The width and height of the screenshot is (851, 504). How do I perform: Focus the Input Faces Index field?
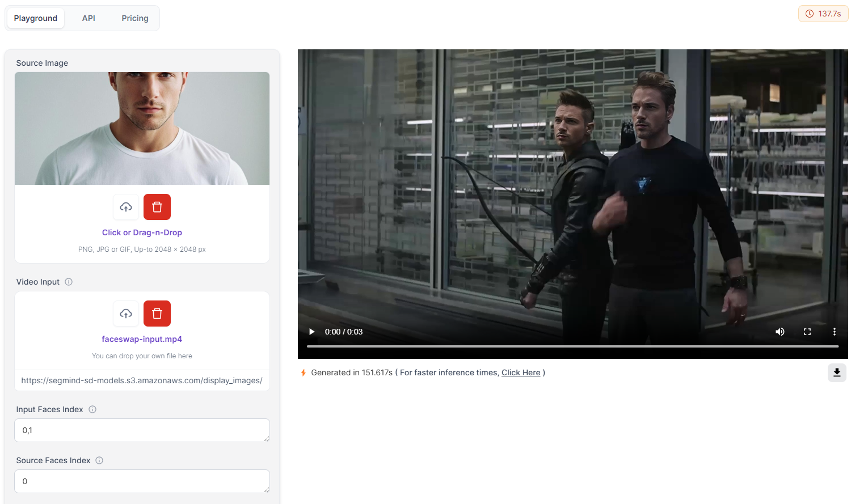click(142, 430)
